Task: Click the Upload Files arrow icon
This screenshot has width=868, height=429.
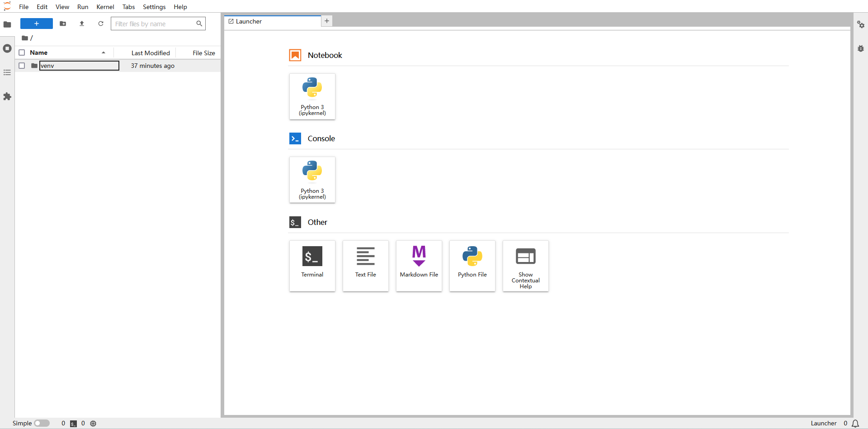Action: (82, 24)
